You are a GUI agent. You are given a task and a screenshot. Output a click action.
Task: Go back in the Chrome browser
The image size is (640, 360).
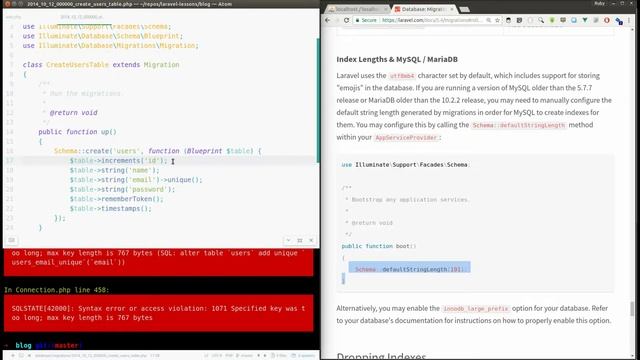click(x=327, y=20)
